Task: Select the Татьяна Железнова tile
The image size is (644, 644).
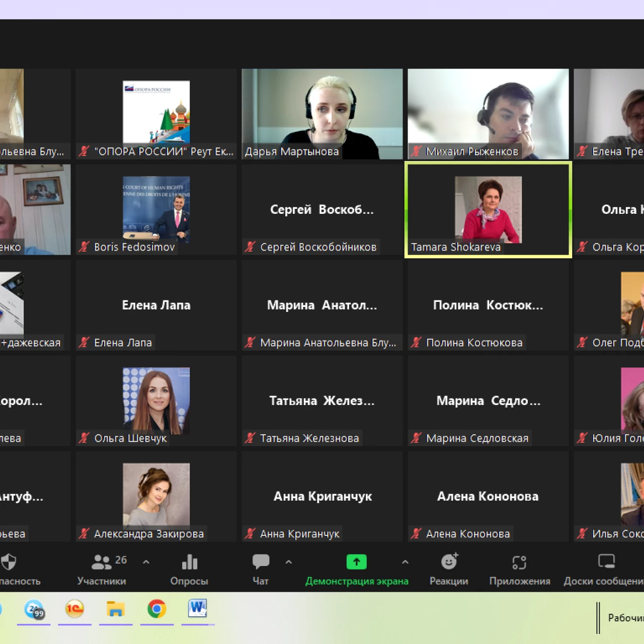Action: (x=322, y=401)
